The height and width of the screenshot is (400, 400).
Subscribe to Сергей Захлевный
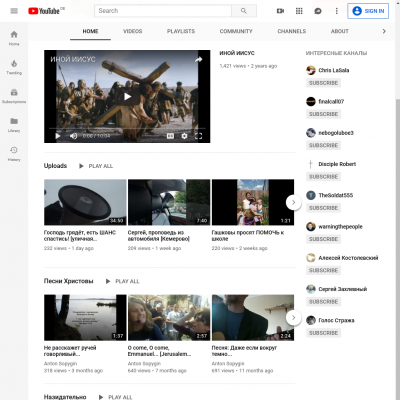coord(323,302)
